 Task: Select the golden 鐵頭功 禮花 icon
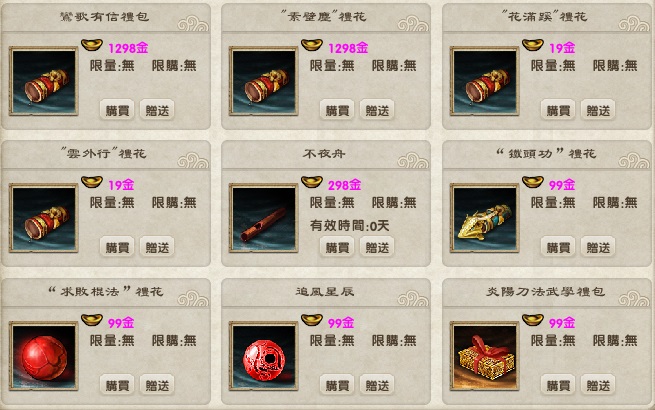485,218
